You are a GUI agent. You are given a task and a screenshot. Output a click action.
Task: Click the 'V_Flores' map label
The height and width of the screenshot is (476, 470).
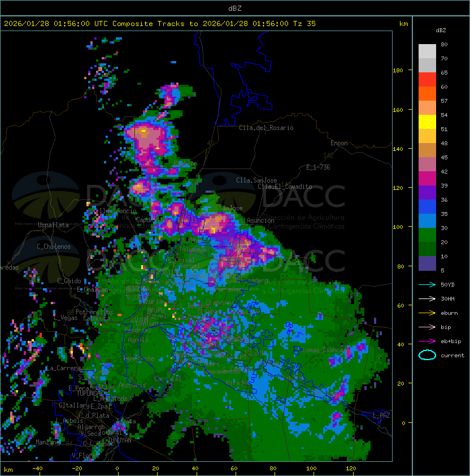pyautogui.click(x=85, y=455)
